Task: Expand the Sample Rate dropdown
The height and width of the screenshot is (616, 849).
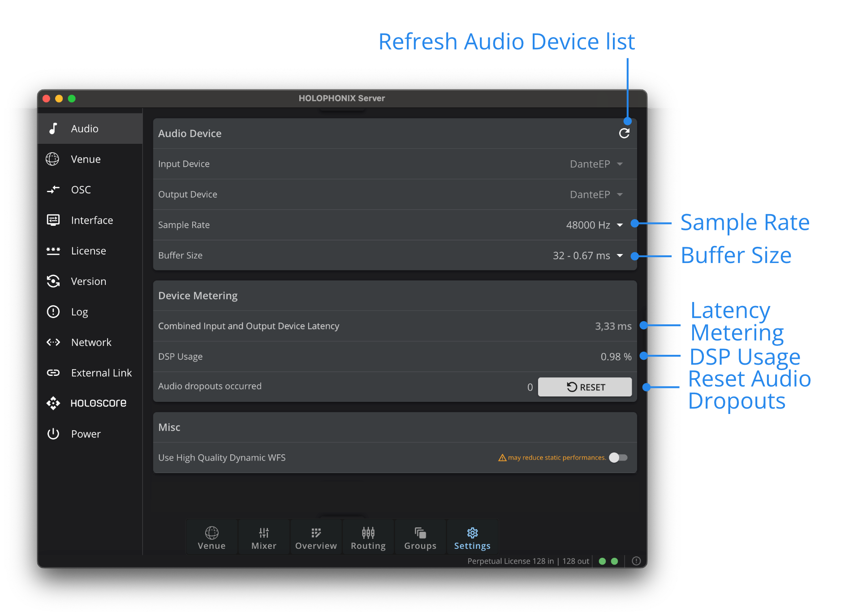Action: (595, 225)
